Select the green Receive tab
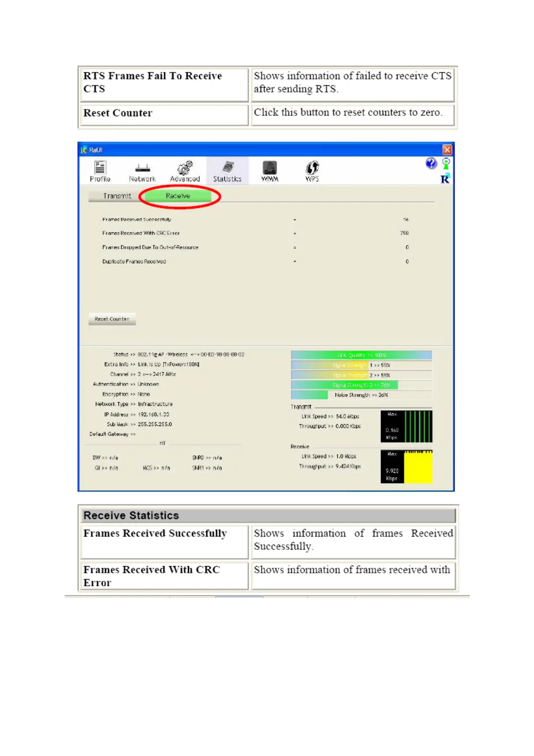 178,196
